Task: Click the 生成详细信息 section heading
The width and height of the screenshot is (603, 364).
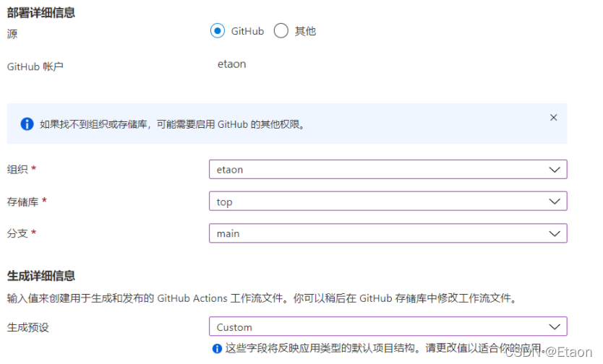Action: coord(41,276)
